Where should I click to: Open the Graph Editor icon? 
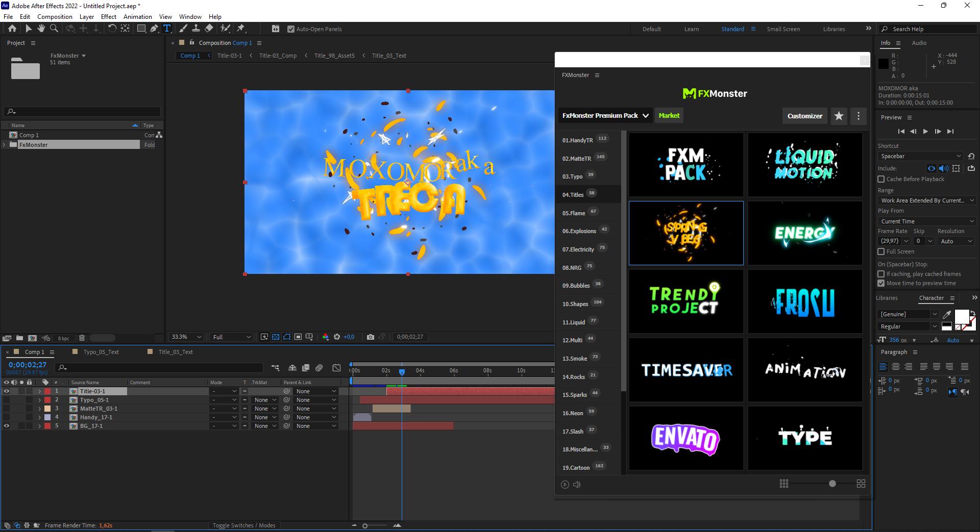336,367
